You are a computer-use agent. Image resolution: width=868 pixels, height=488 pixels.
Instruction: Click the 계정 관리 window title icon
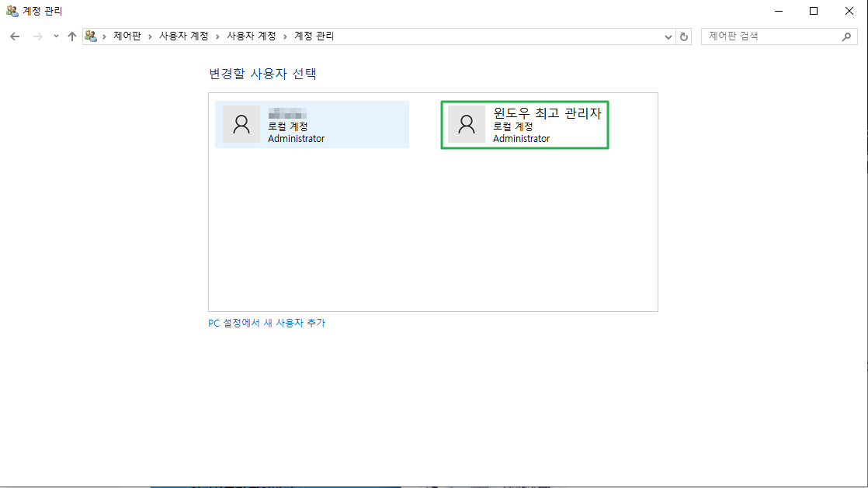[x=12, y=11]
